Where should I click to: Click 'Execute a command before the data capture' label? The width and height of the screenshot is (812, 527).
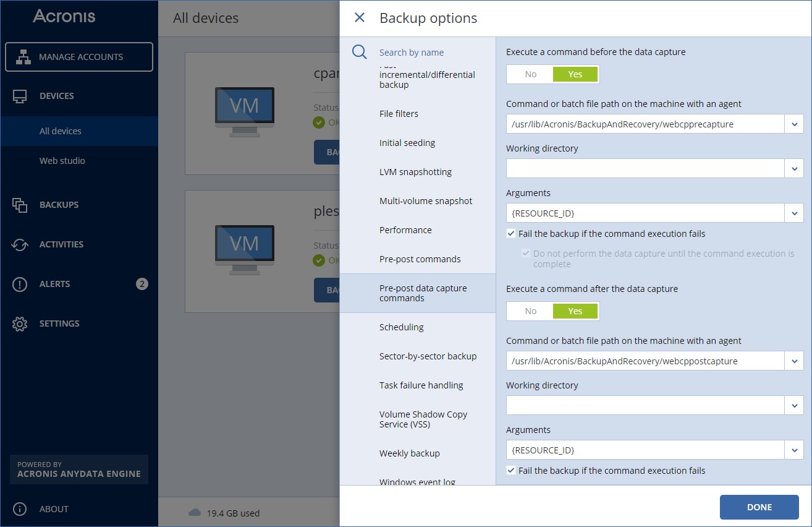pyautogui.click(x=596, y=52)
